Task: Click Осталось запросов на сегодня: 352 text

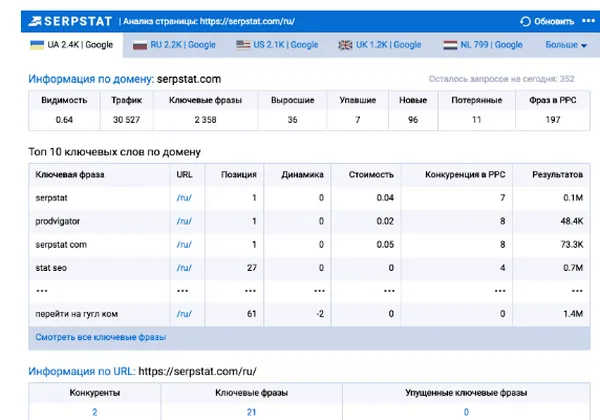Action: (501, 79)
